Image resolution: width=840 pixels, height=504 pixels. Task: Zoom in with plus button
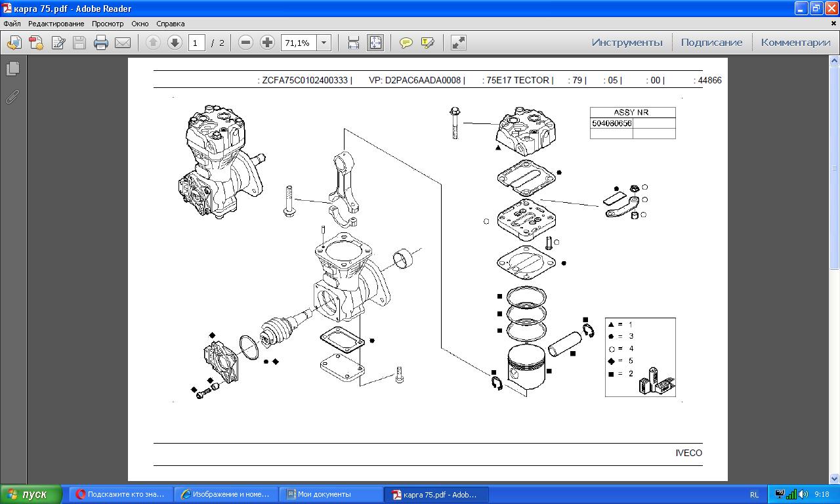click(x=267, y=43)
